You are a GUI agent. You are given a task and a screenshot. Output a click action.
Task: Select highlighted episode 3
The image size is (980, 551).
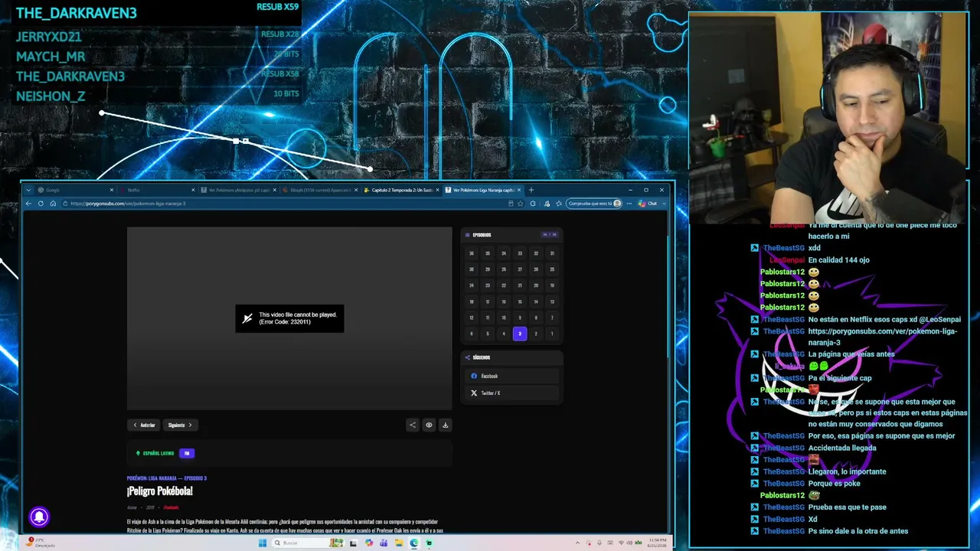click(x=520, y=334)
